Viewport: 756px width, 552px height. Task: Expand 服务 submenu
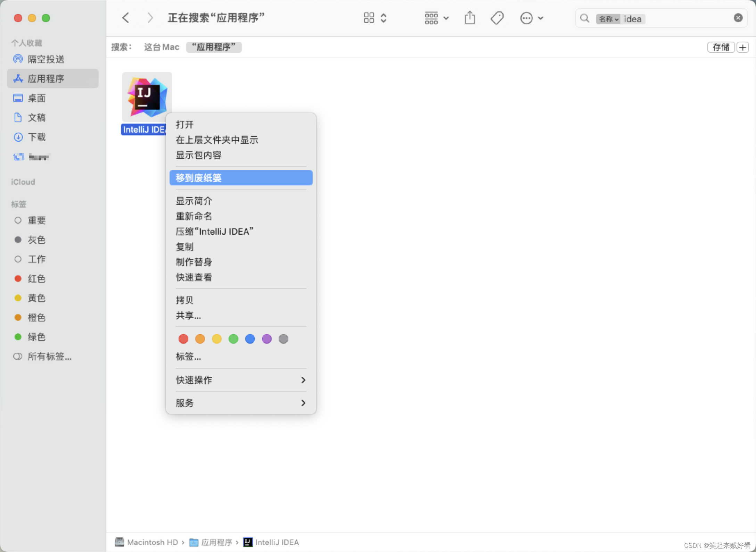coord(241,403)
